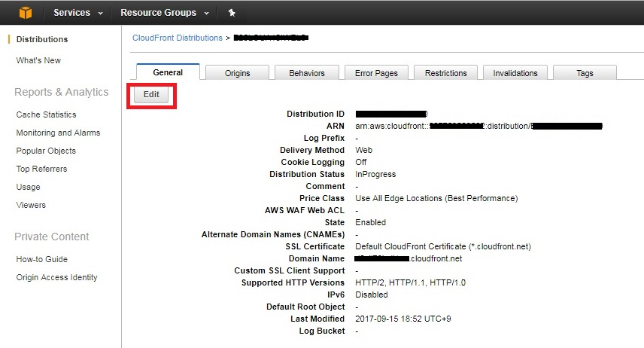Open What's New in sidebar

click(x=38, y=60)
